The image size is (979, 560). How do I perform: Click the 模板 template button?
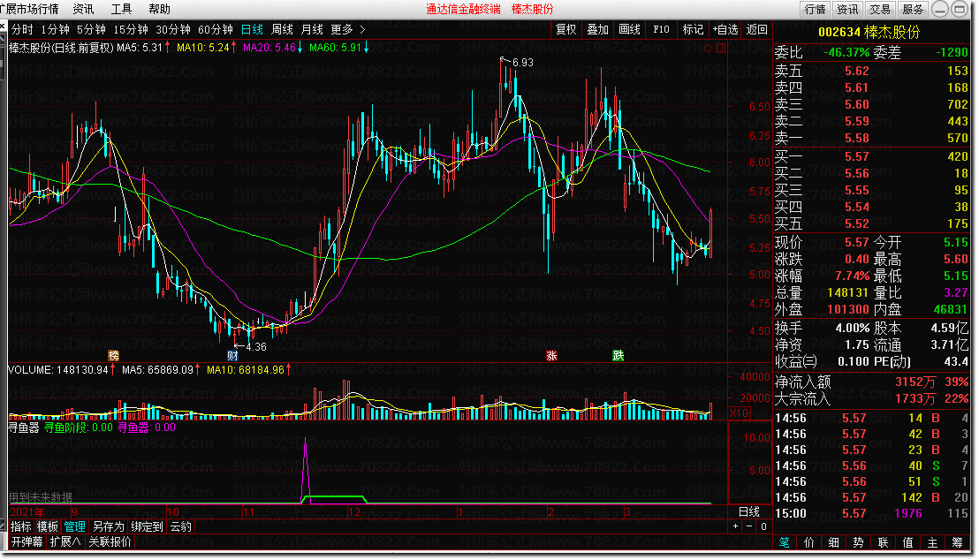pos(48,526)
